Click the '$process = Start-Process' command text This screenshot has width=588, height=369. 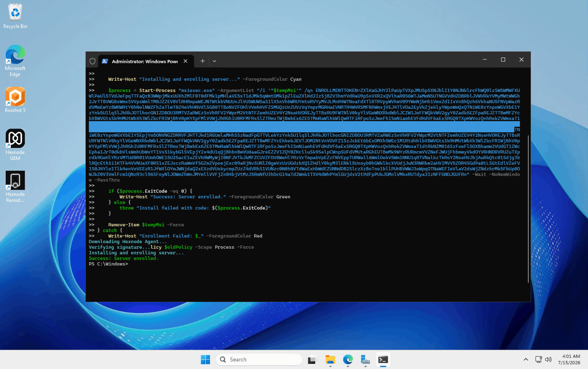[x=142, y=91]
